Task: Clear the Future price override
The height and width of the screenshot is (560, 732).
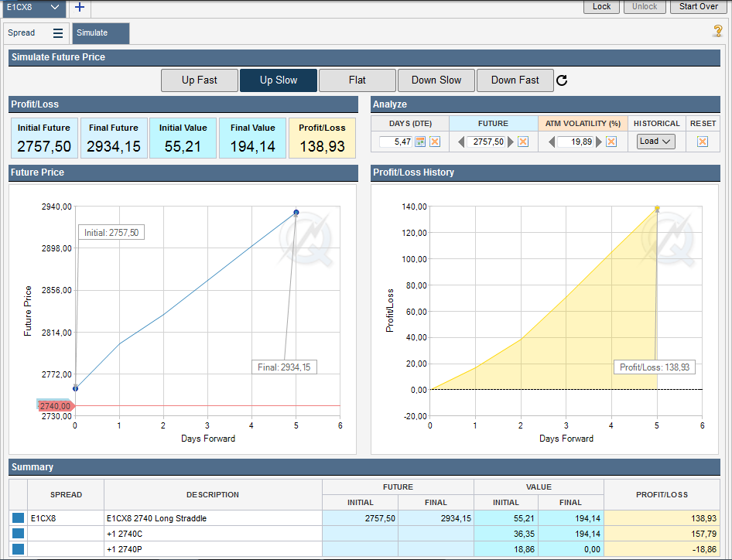Action: (523, 142)
